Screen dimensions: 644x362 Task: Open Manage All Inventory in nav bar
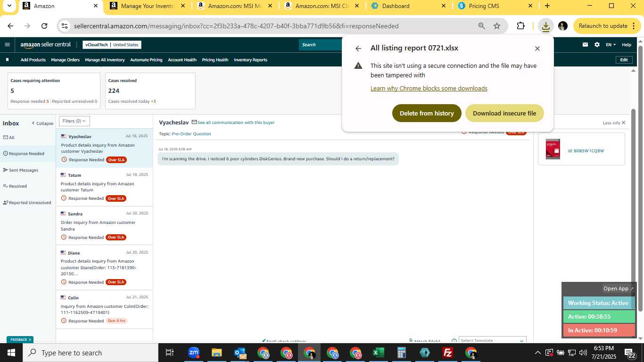pos(105,60)
